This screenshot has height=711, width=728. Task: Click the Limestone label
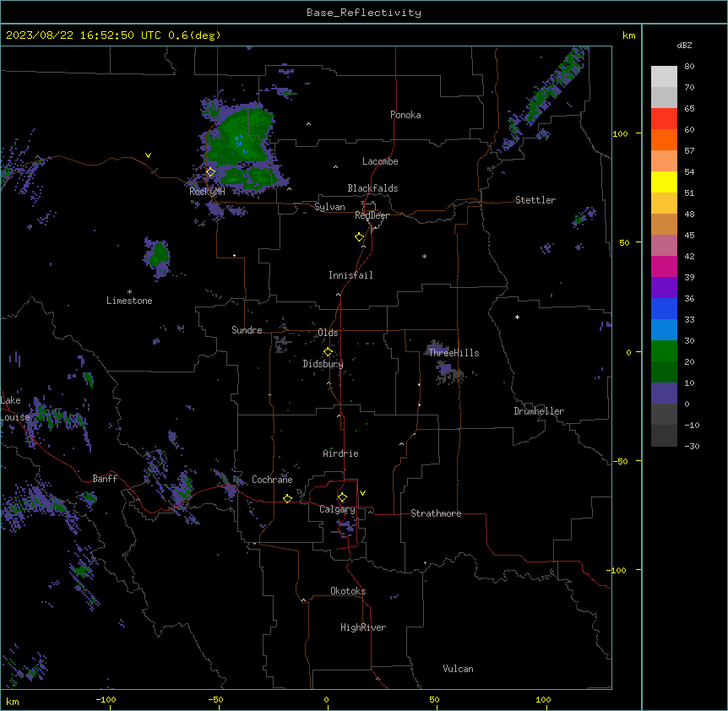coord(129,301)
